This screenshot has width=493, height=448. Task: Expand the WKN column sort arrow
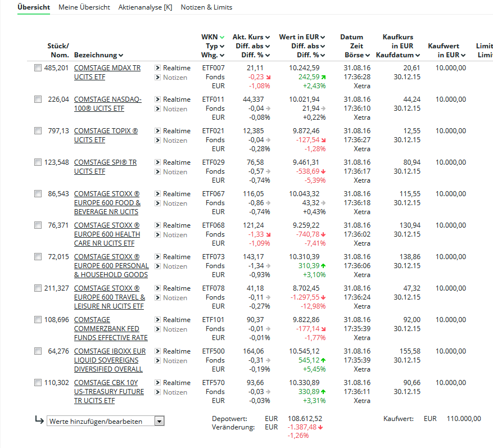point(222,38)
